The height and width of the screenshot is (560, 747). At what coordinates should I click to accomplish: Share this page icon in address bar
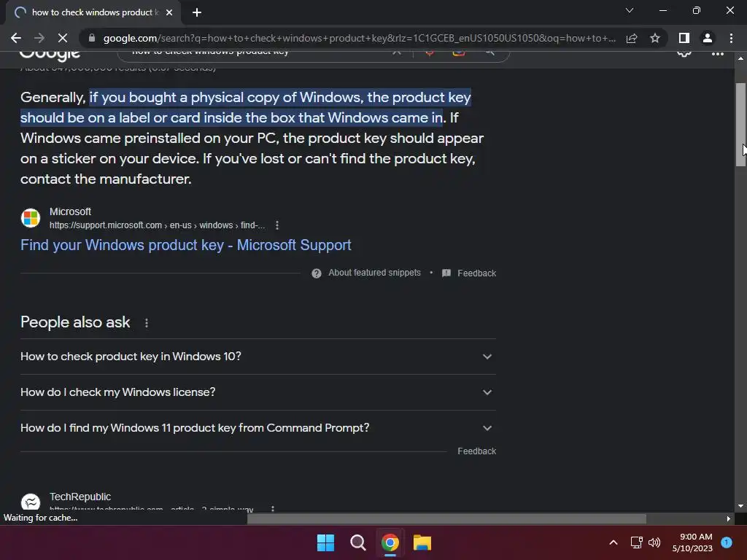[632, 38]
